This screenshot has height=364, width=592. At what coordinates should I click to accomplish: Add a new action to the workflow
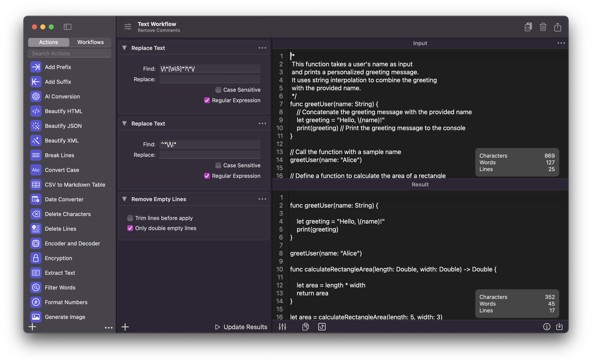click(x=125, y=327)
